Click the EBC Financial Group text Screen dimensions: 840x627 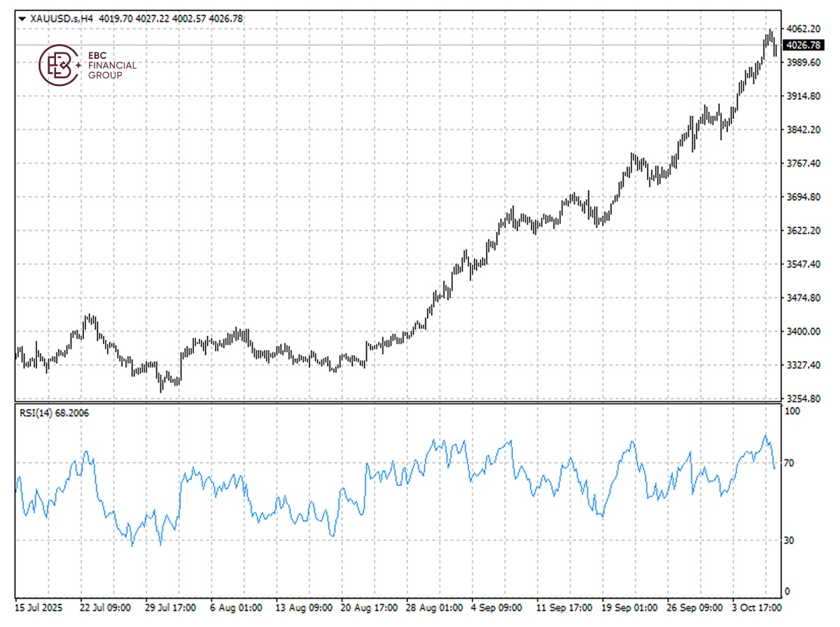click(x=112, y=66)
